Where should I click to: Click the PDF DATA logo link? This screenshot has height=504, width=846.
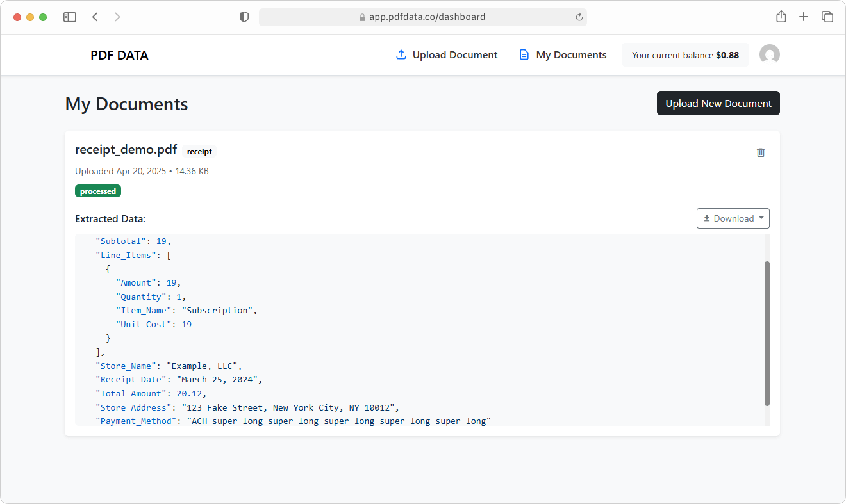coord(119,55)
